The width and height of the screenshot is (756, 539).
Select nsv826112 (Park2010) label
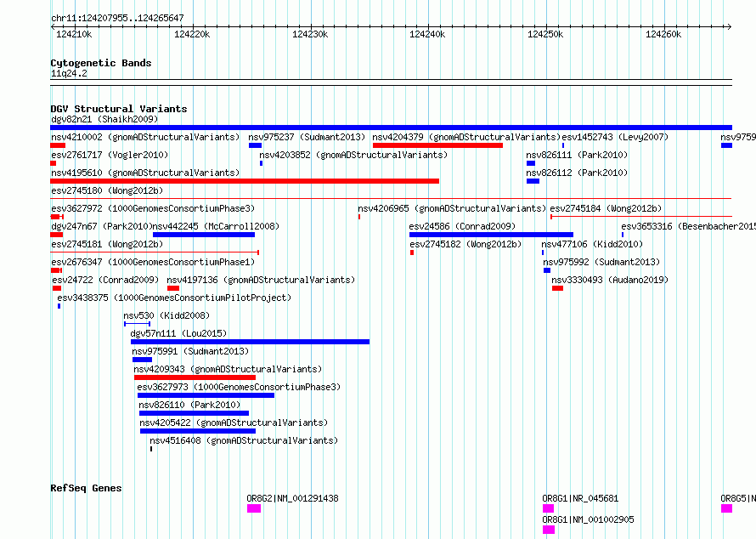coord(577,173)
